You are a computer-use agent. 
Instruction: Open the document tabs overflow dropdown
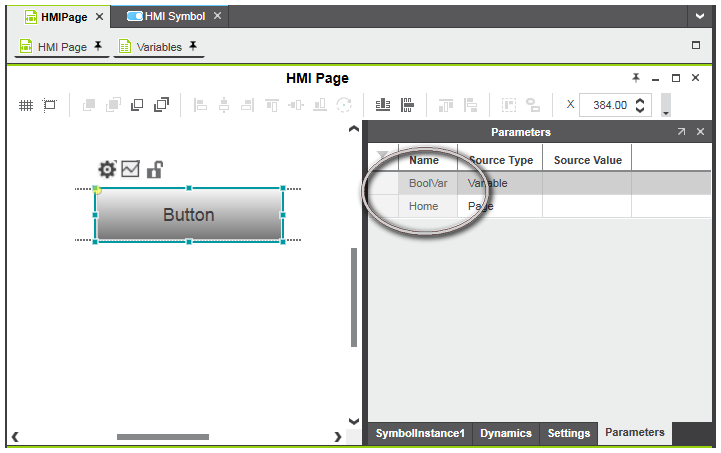[699, 17]
